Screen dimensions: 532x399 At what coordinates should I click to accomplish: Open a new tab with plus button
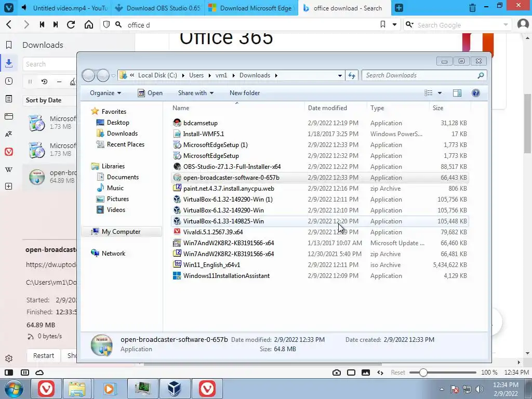click(399, 8)
